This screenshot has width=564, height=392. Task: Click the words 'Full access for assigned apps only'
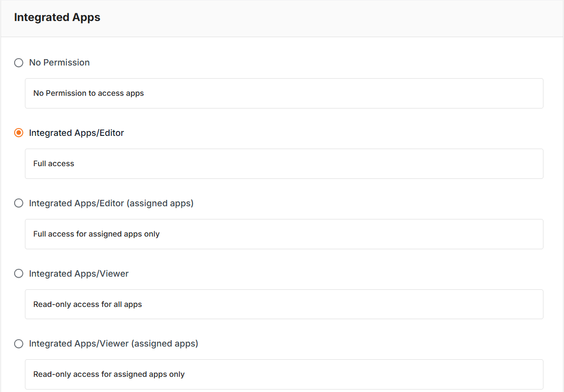[96, 234]
